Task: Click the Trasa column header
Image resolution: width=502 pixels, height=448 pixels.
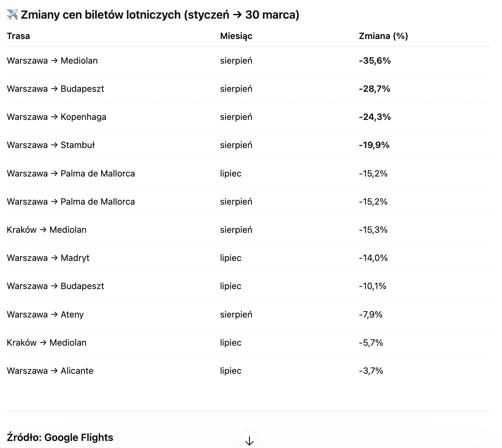Action: pos(18,36)
